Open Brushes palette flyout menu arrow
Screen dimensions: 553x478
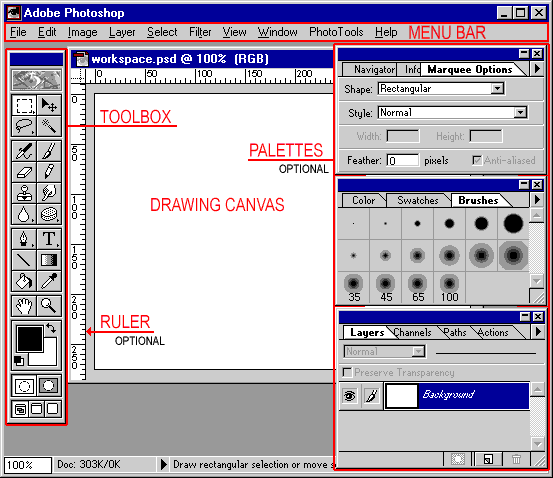coord(537,200)
